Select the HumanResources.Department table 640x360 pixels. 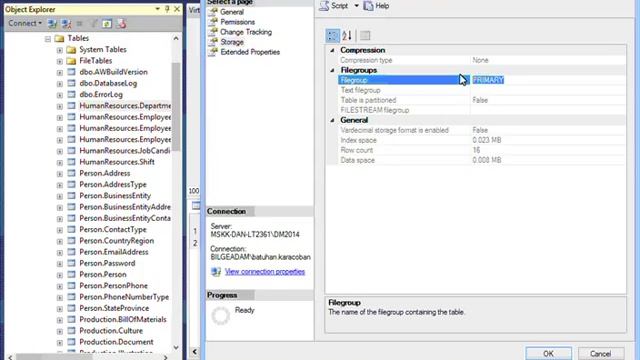125,106
